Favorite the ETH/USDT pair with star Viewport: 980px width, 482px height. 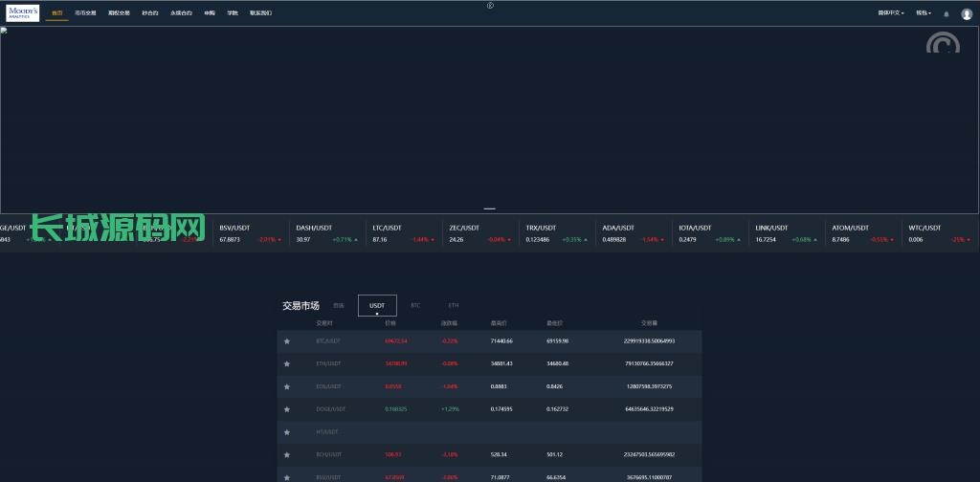[x=286, y=364]
